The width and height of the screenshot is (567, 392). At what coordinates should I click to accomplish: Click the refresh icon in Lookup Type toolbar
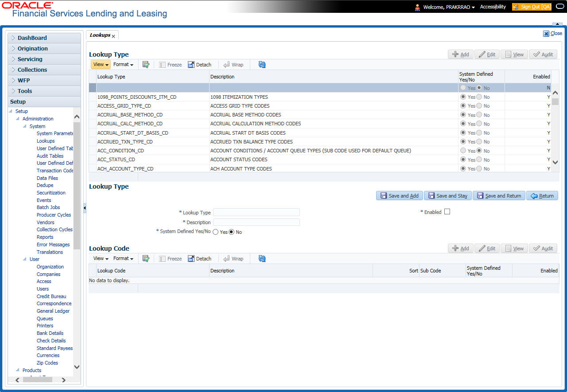(262, 65)
